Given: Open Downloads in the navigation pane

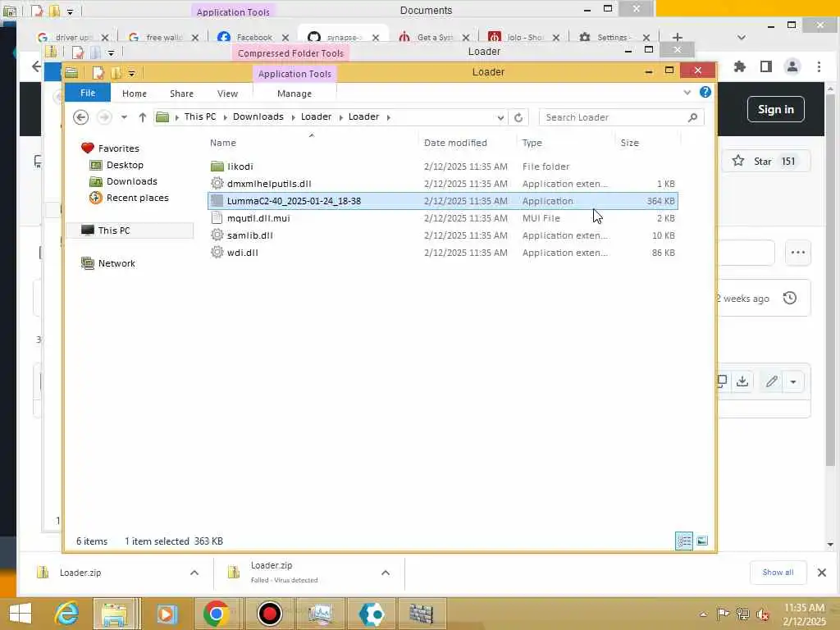Looking at the screenshot, I should point(131,181).
